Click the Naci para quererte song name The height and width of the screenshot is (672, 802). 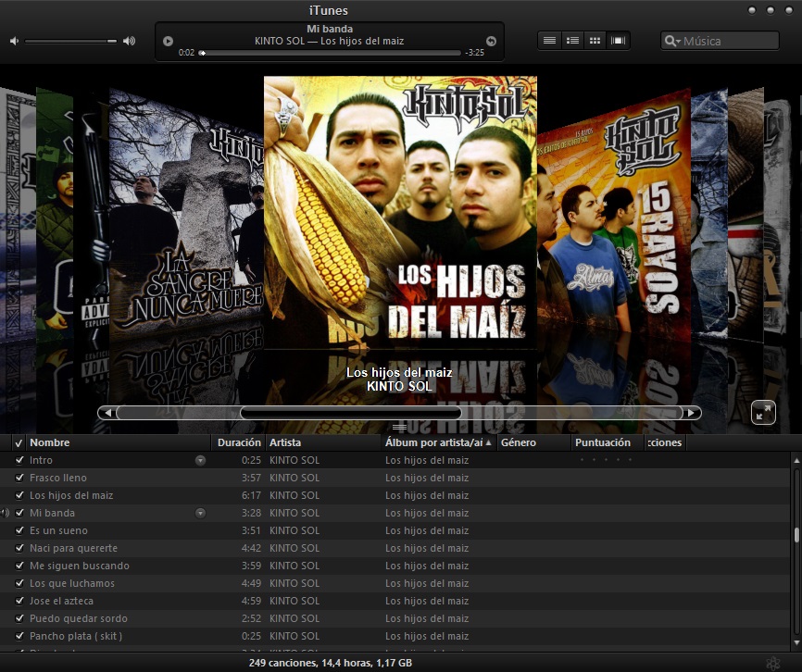[74, 548]
